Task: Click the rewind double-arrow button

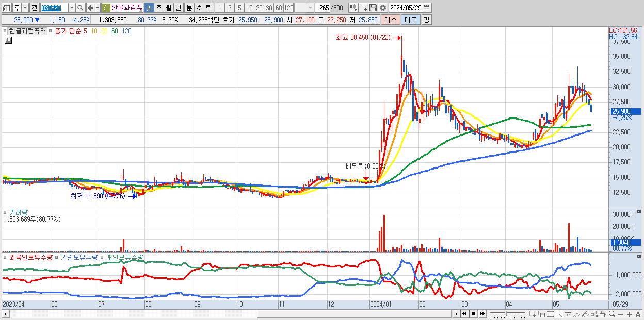Action: [x=464, y=314]
